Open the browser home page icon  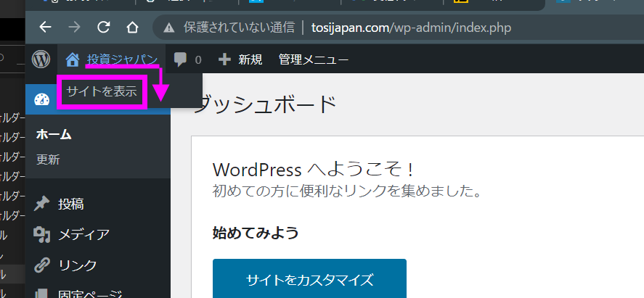[x=132, y=28]
